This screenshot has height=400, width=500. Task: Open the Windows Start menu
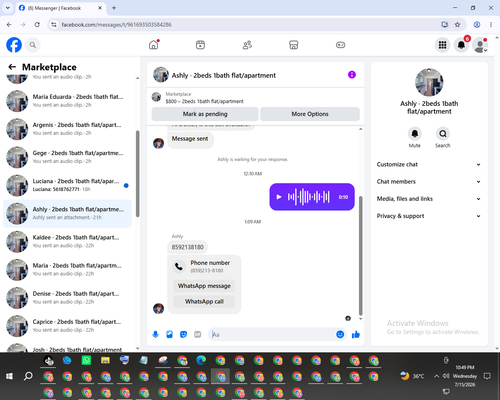pyautogui.click(x=9, y=376)
